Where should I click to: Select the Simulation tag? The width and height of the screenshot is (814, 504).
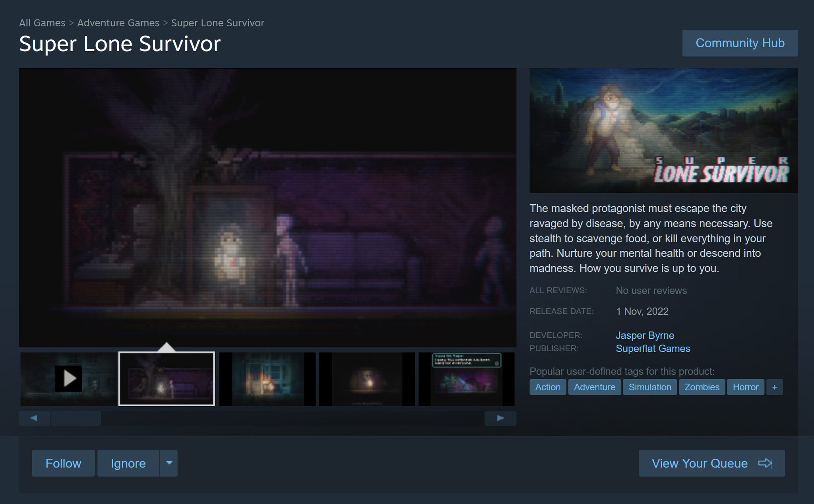[x=650, y=387]
